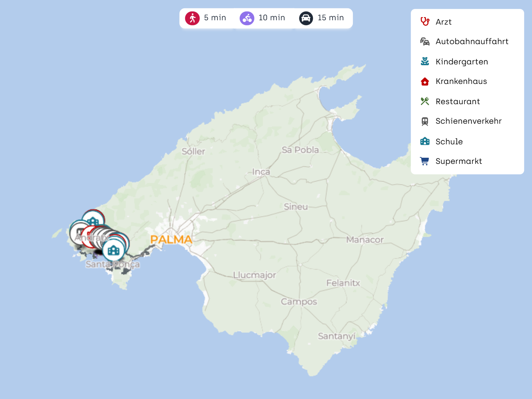Click the Schule text label in legend
Screen dimensions: 532x399
[449, 141]
